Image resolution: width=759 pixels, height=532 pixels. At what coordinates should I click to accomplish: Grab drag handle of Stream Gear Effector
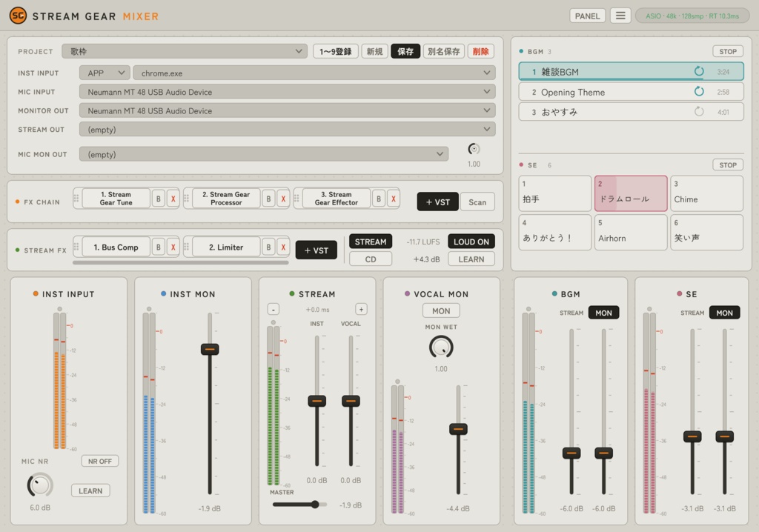tap(296, 199)
